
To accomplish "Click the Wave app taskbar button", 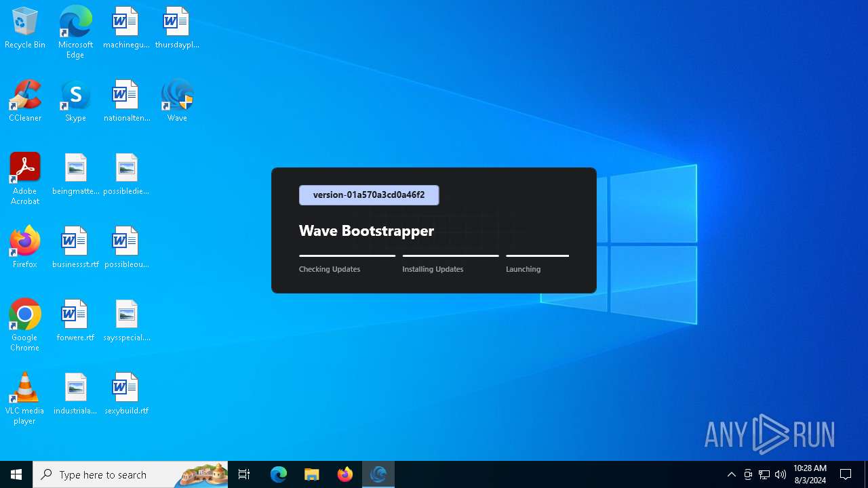I will 378,474.
